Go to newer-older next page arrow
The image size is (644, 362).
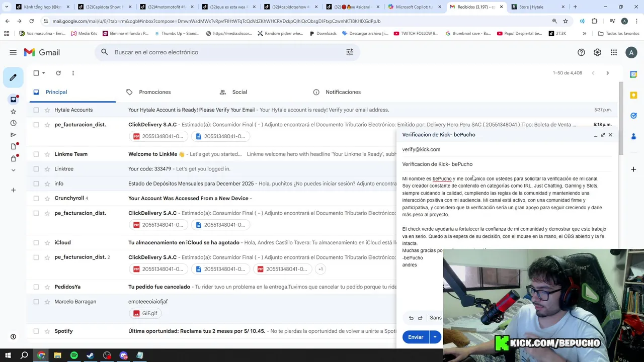[x=607, y=73]
